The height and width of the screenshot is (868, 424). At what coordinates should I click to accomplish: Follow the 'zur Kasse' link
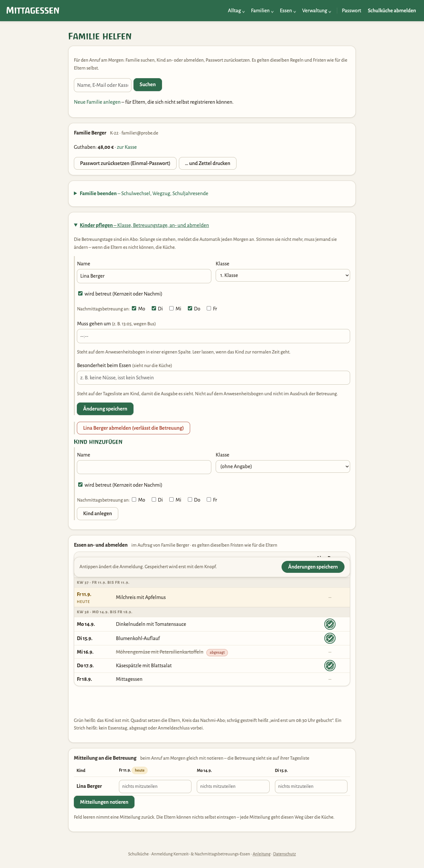pos(127,147)
